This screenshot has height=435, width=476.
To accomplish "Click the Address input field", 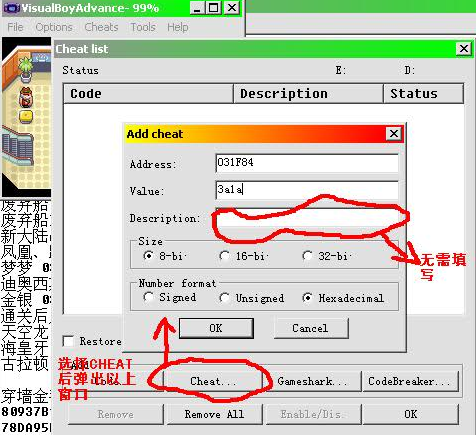I will [307, 163].
